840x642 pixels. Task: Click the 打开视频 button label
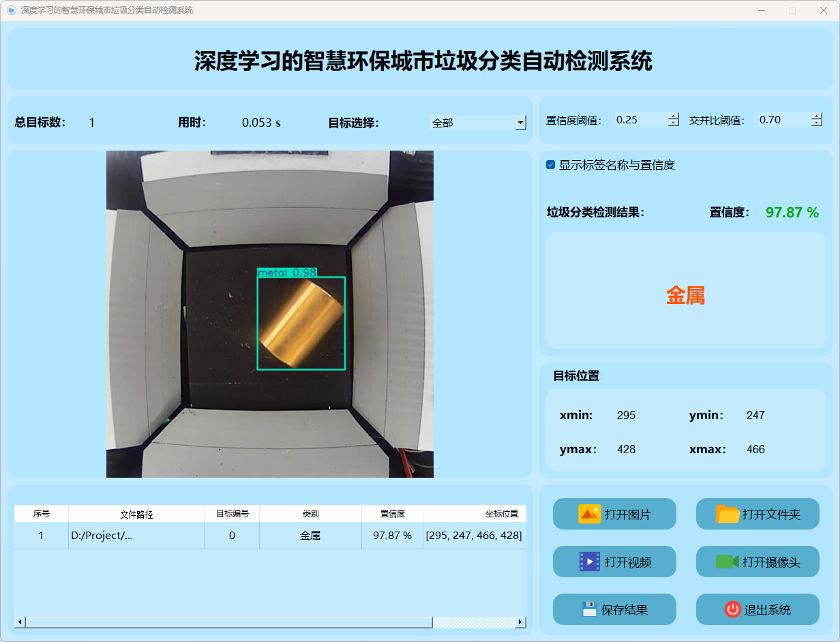627,562
